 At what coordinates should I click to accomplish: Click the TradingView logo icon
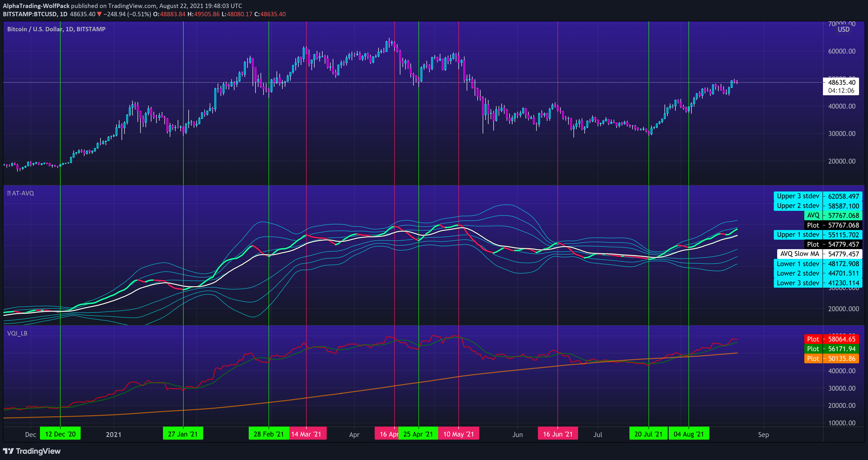pyautogui.click(x=8, y=451)
